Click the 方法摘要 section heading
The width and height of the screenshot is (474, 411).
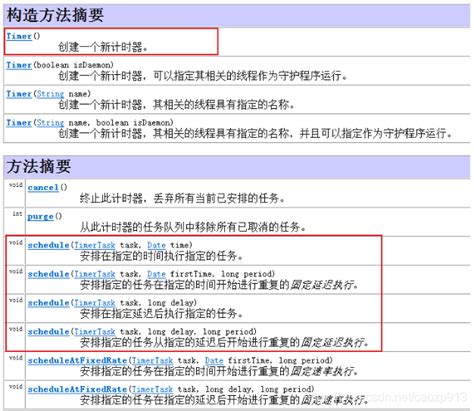(39, 166)
